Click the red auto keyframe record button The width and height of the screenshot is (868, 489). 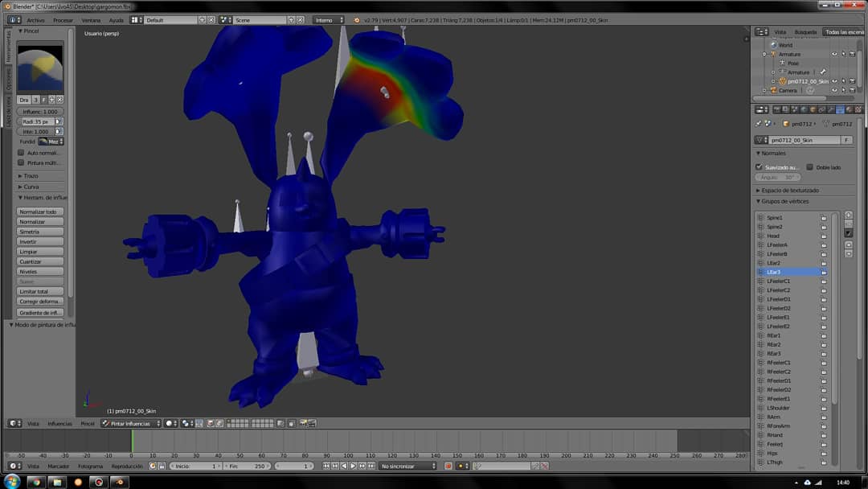pyautogui.click(x=448, y=466)
